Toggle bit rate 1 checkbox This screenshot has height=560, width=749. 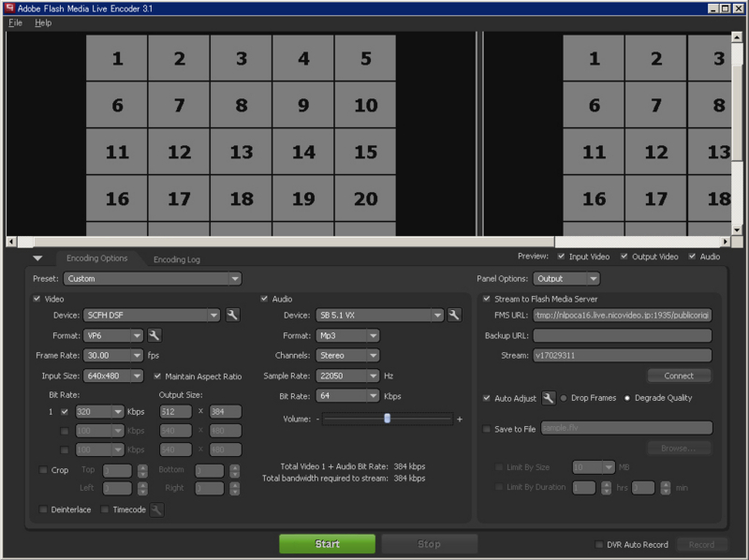point(65,411)
